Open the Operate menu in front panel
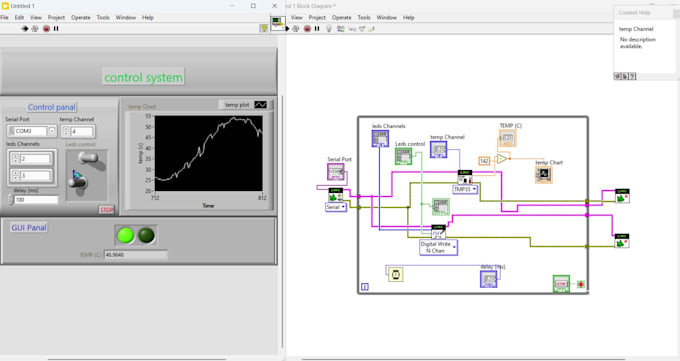The width and height of the screenshot is (680, 361). click(x=81, y=17)
